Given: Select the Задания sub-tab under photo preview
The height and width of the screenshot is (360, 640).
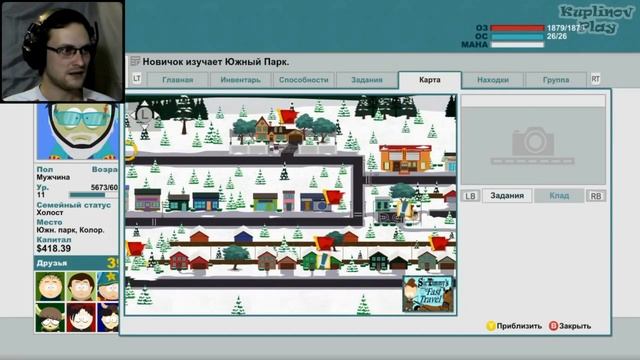Looking at the screenshot, I should [507, 196].
